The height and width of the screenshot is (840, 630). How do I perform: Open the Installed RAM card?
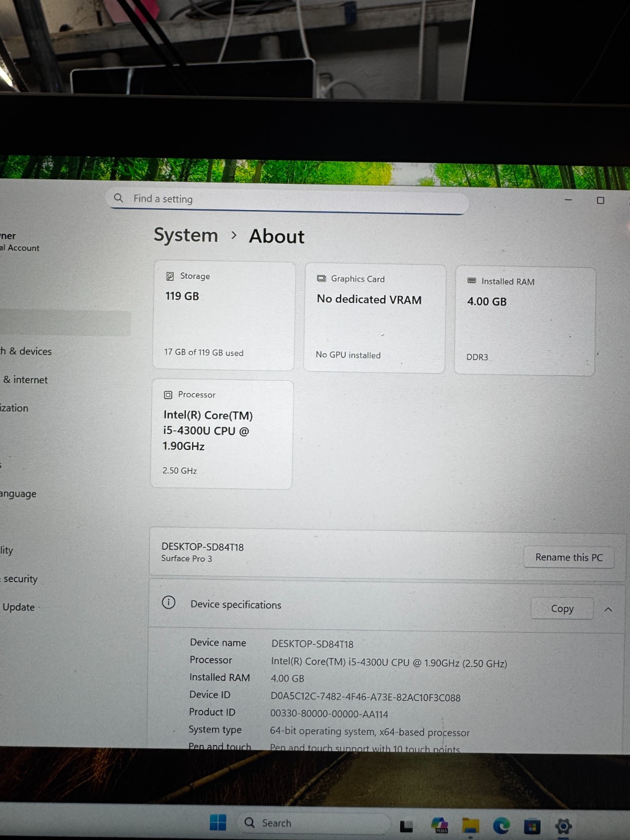[x=525, y=321]
